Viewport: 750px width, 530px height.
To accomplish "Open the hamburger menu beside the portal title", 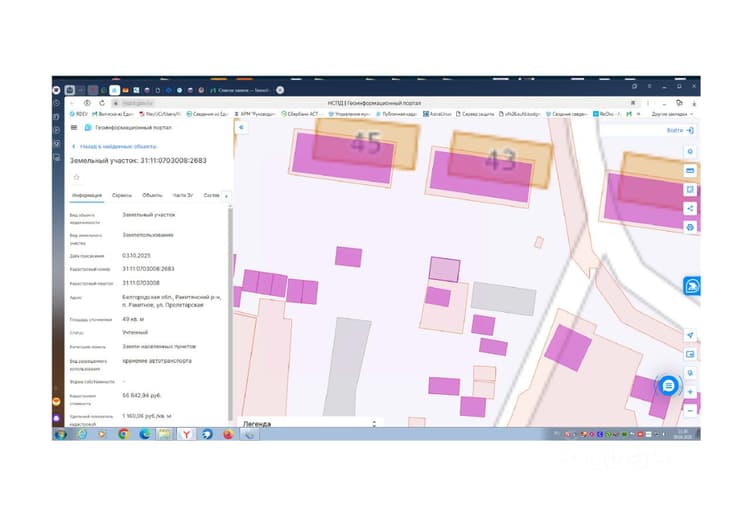I will [74, 128].
